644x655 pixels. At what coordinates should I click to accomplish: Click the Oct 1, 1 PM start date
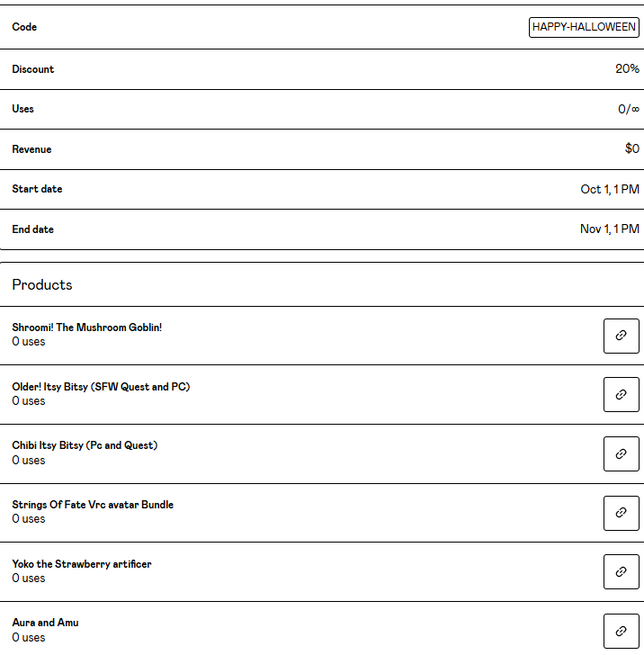pyautogui.click(x=610, y=189)
